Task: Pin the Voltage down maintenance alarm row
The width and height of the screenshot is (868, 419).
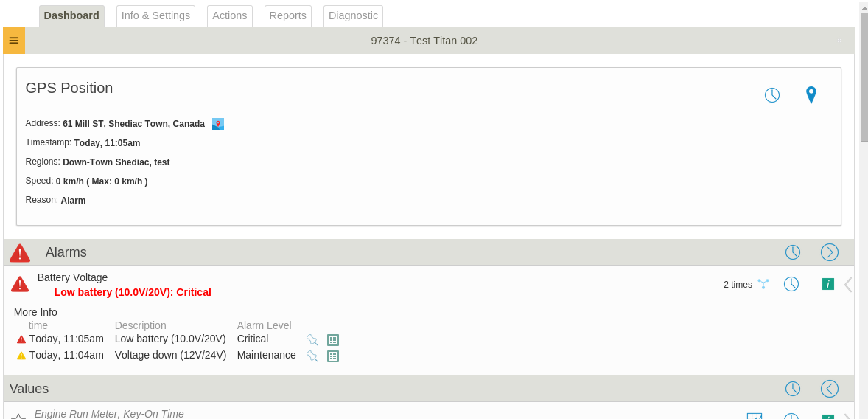Action: point(312,356)
